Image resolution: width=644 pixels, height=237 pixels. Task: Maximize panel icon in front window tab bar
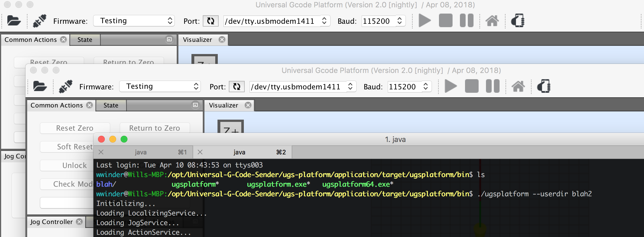click(x=195, y=105)
